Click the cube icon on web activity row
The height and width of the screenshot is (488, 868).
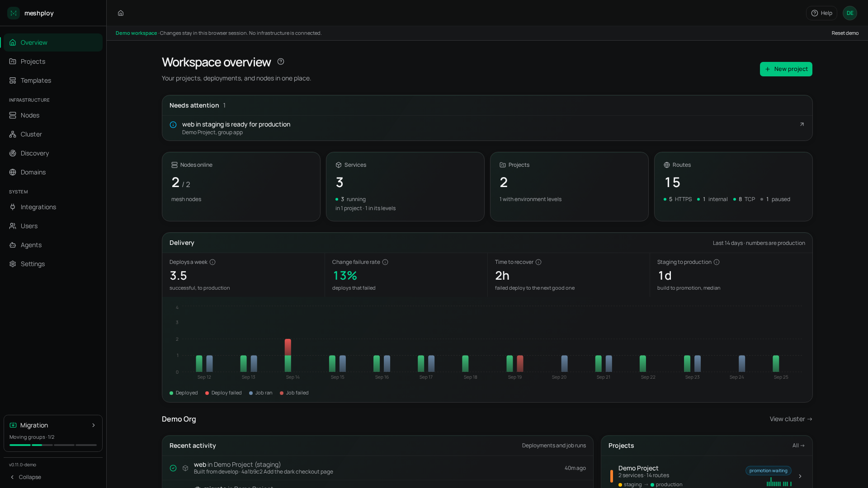185,468
